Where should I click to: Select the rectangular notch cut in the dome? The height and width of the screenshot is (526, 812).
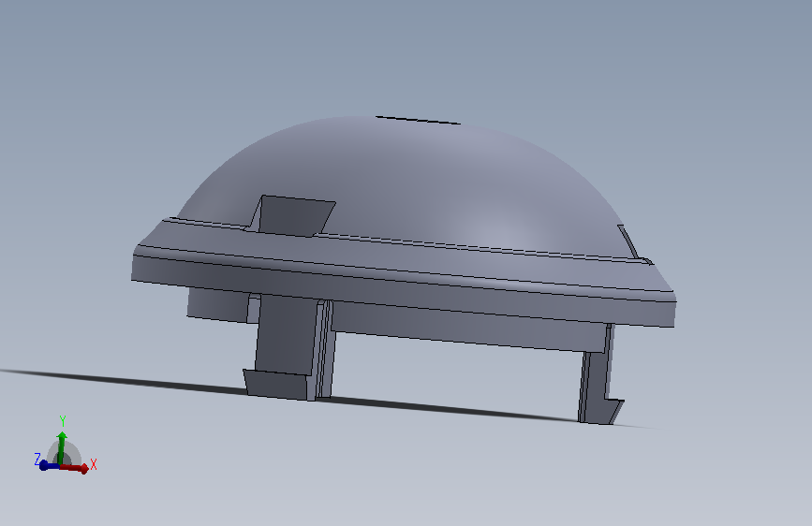point(292,216)
